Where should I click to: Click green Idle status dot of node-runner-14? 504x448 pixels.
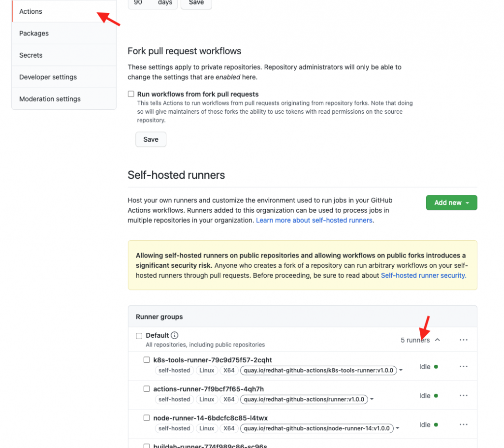coord(436,424)
